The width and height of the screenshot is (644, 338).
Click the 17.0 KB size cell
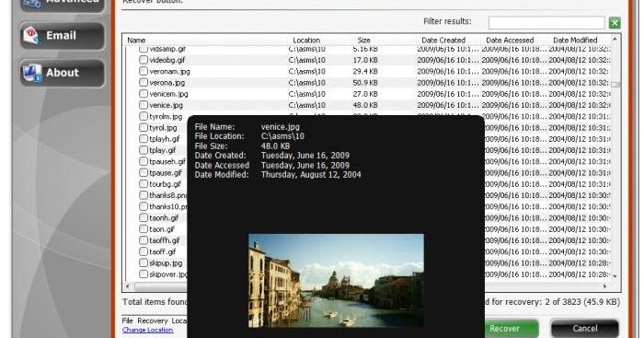click(365, 60)
